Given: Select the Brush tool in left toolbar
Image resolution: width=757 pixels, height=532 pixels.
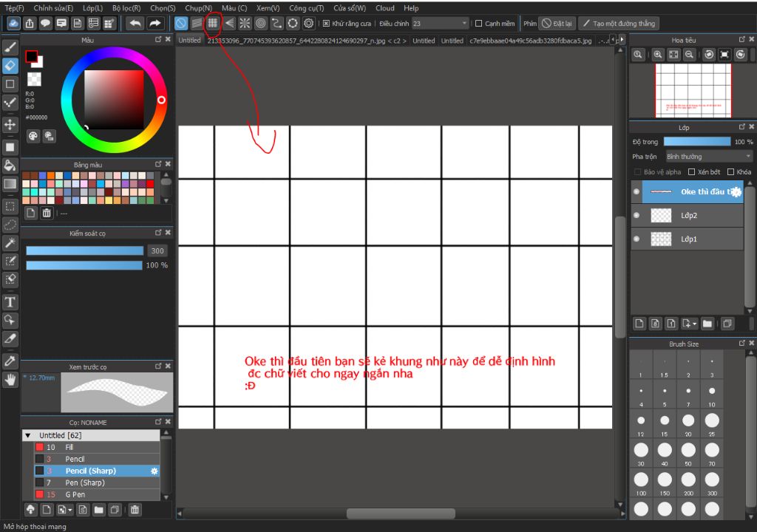Looking at the screenshot, I should 10,47.
